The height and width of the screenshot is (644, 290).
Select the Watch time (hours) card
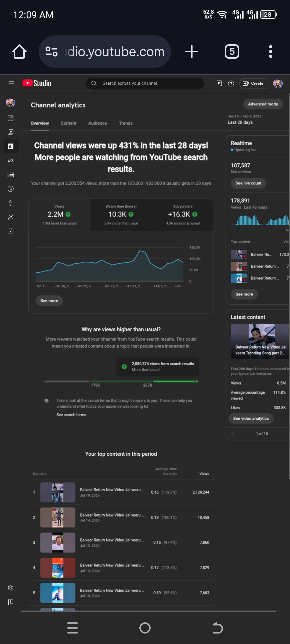tap(121, 215)
